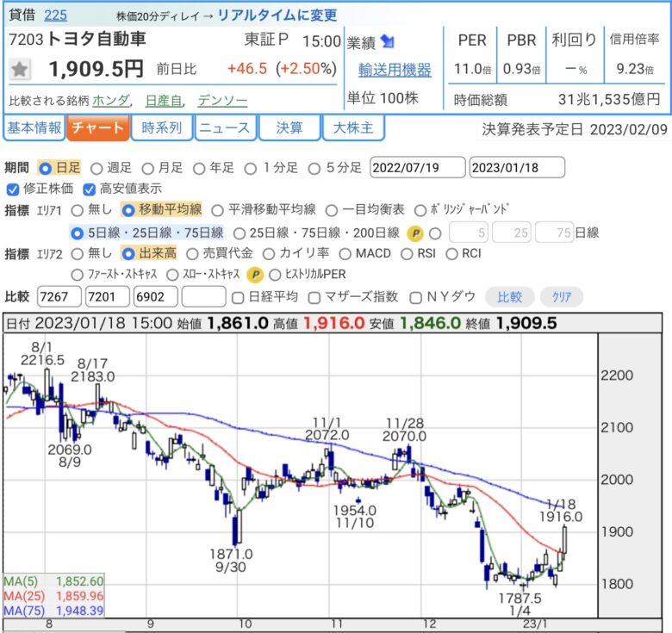Click the comparison code field 7267
Viewport: 672px width, 633px height.
[59, 297]
